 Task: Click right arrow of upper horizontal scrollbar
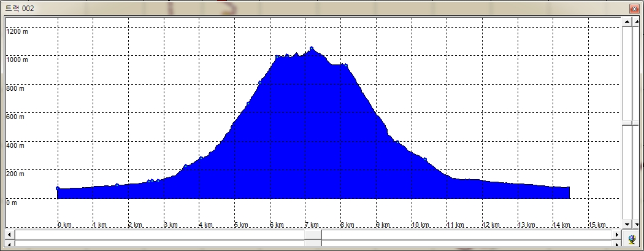(x=617, y=234)
